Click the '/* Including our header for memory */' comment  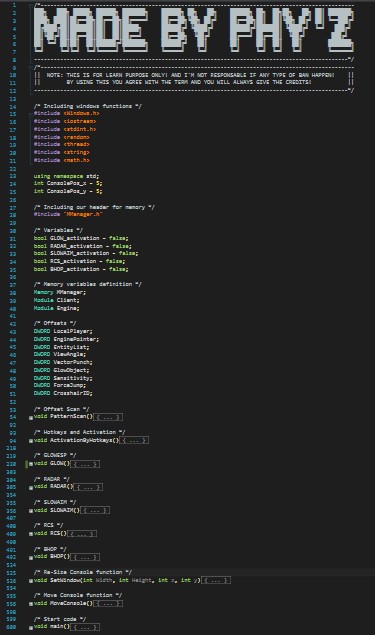[94, 207]
